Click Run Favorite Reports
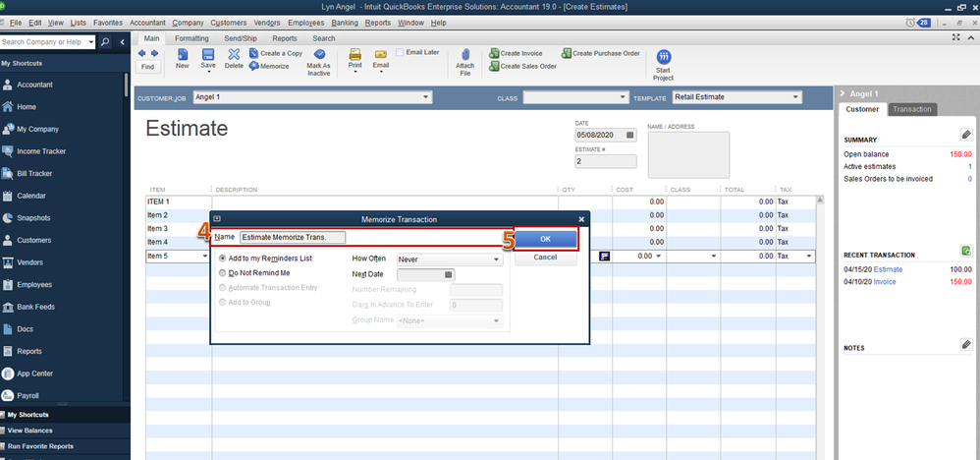Screen dimensions: 980x460 coord(40,446)
